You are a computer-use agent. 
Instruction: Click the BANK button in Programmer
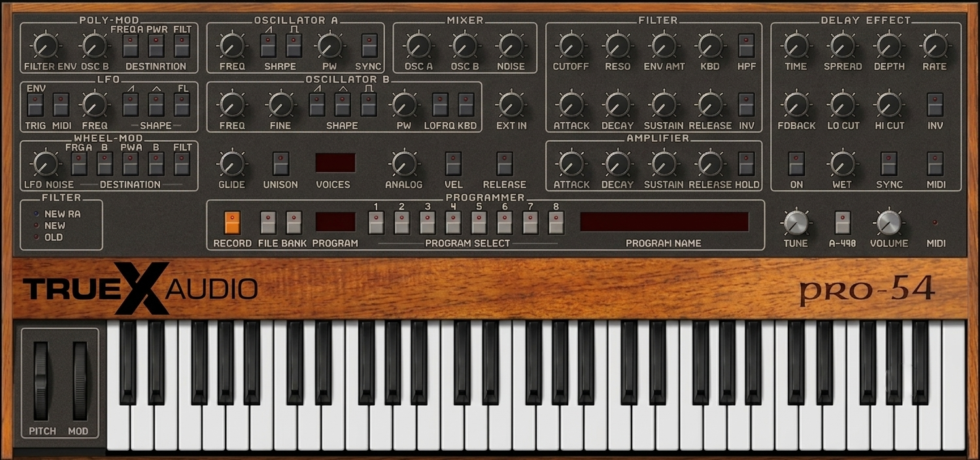pos(294,222)
